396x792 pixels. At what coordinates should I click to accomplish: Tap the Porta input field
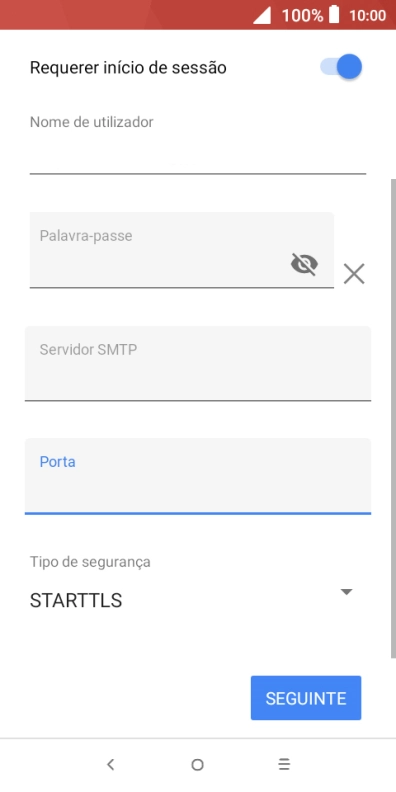pos(198,476)
